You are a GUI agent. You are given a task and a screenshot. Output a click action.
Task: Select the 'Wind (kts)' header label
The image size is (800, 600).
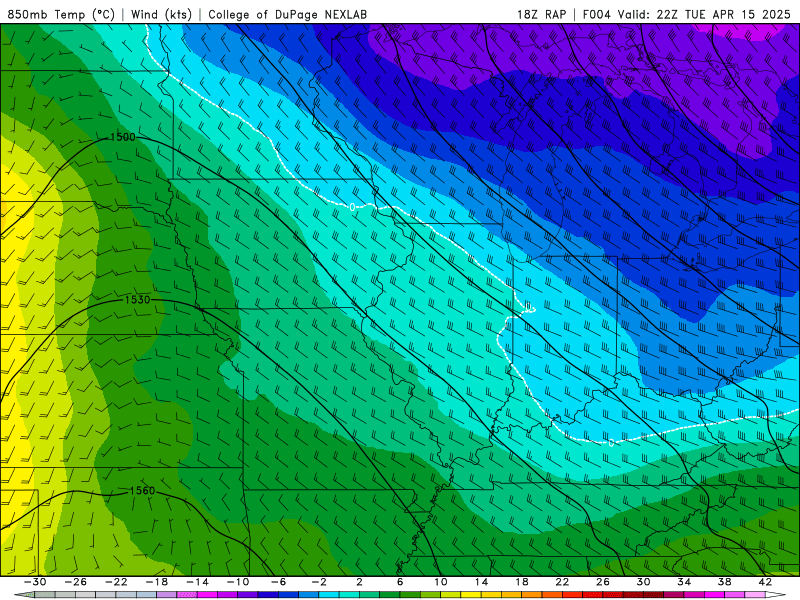click(x=161, y=14)
